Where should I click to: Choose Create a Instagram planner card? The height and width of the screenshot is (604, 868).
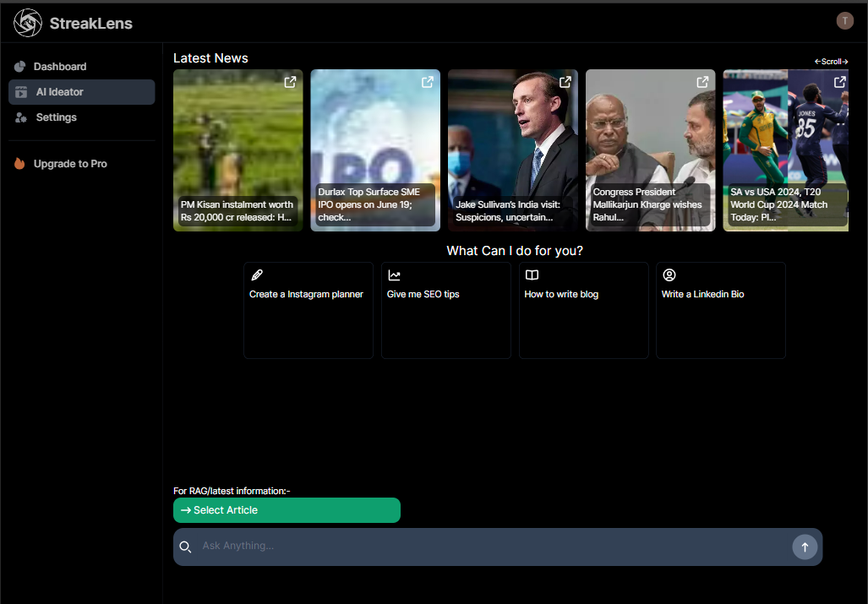tap(308, 310)
